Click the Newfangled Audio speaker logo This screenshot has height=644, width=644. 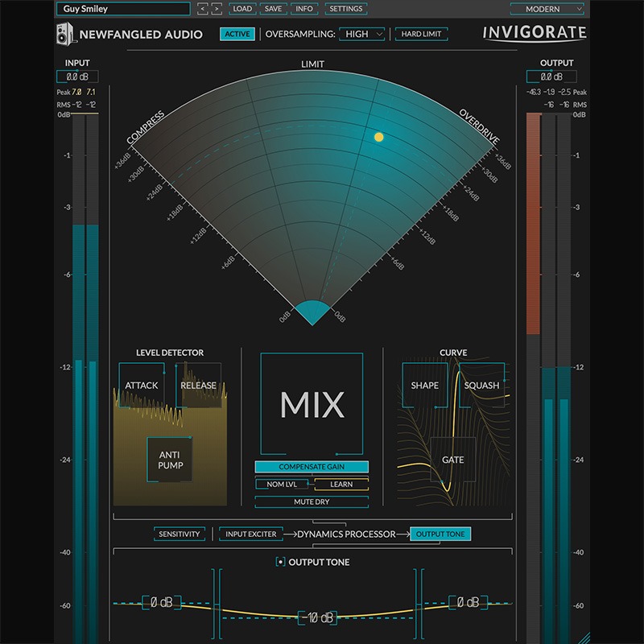(x=65, y=33)
